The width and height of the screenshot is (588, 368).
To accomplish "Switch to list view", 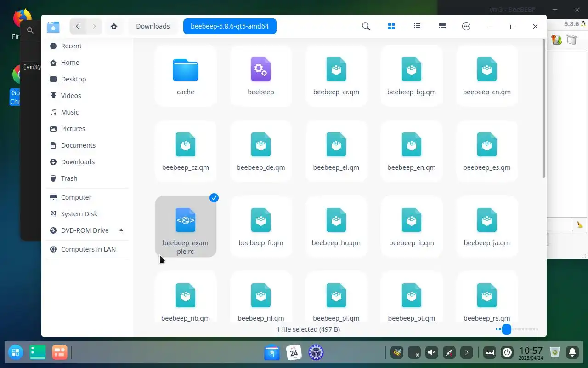I will coord(417,27).
